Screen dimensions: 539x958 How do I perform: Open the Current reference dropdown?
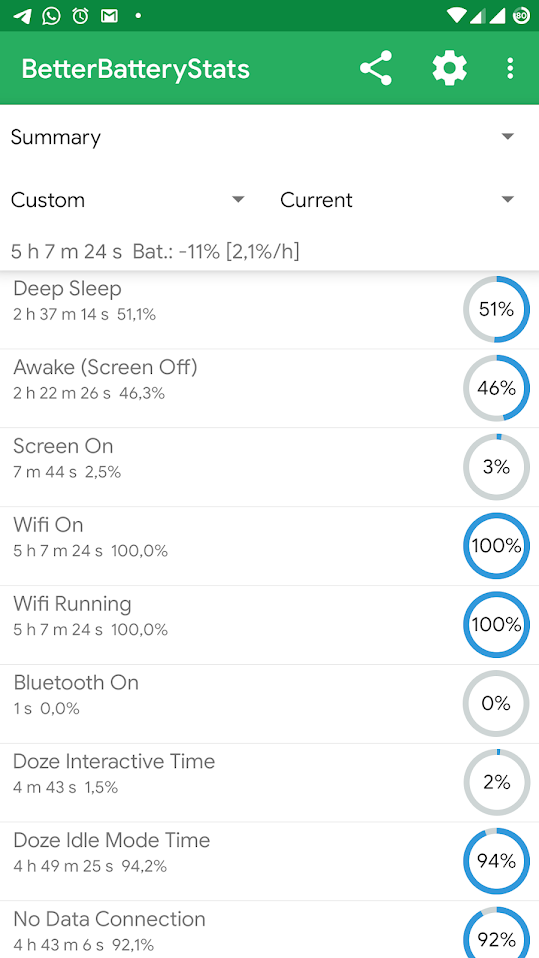(x=398, y=200)
